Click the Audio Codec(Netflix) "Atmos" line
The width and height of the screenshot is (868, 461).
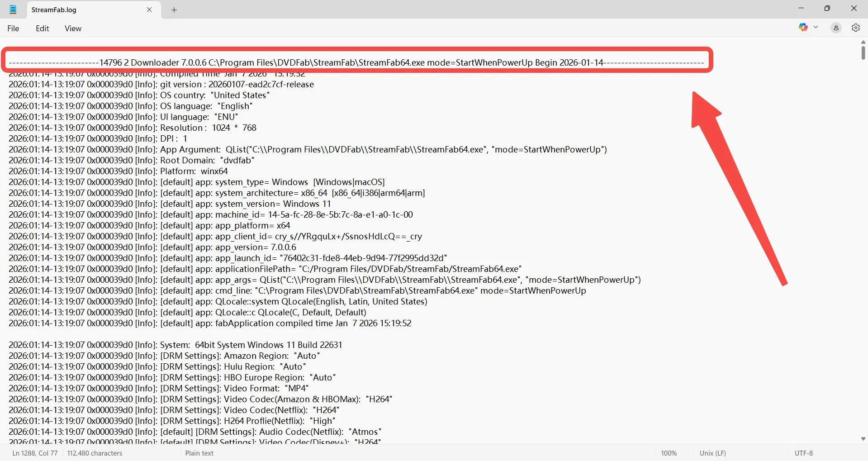[195, 432]
